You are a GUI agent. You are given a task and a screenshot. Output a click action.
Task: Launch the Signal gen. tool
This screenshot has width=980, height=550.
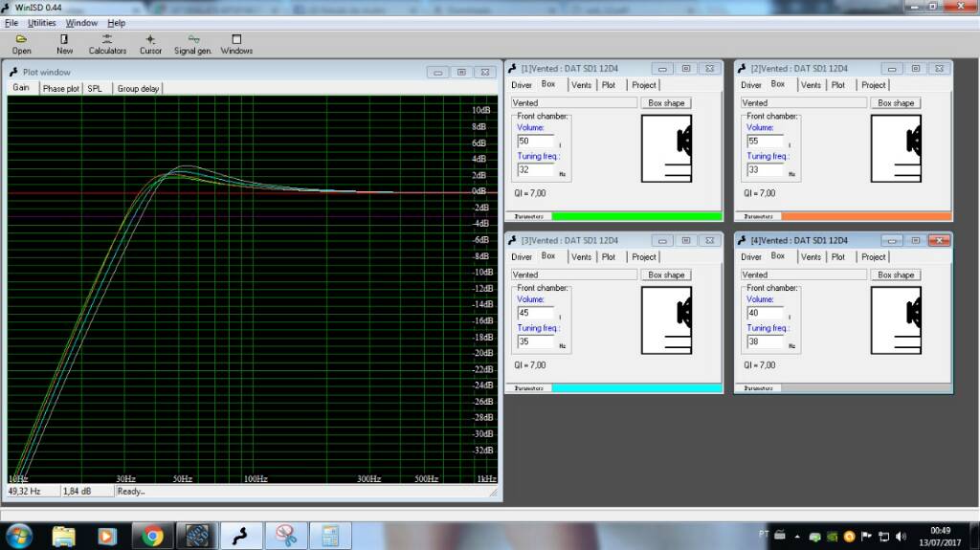193,44
